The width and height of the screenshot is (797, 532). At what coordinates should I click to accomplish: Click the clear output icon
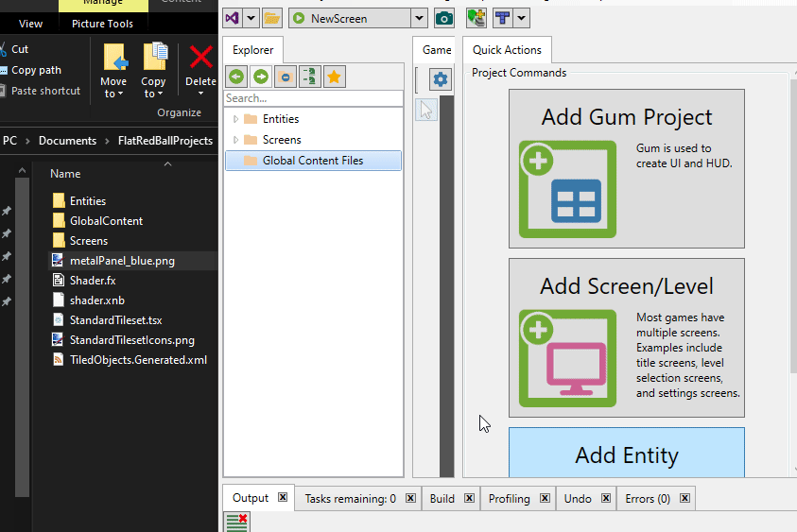tap(237, 523)
